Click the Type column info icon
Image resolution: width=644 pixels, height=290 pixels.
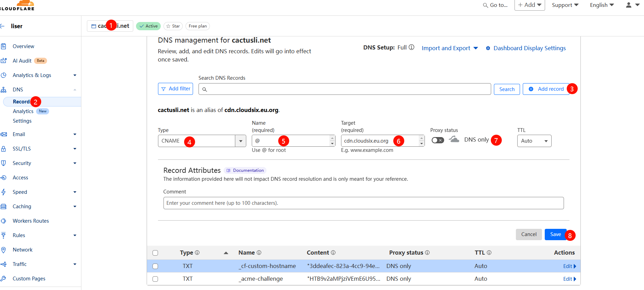[x=197, y=253]
